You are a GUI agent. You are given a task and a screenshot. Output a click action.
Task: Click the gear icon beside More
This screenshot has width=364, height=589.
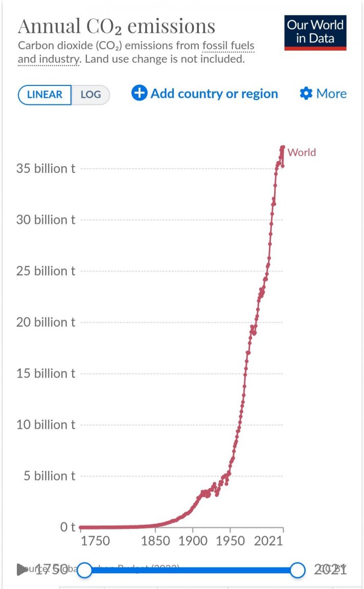click(x=306, y=94)
